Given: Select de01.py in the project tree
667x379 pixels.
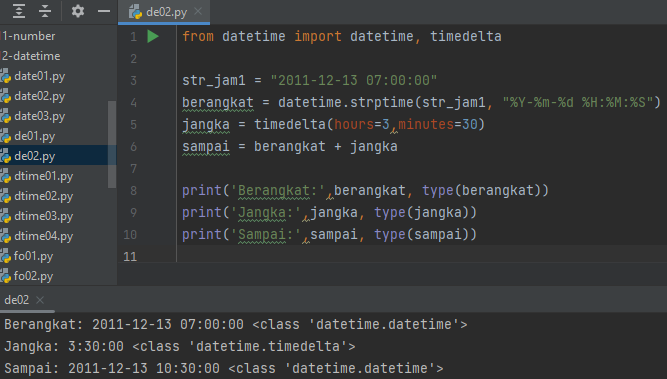Looking at the screenshot, I should 34,136.
